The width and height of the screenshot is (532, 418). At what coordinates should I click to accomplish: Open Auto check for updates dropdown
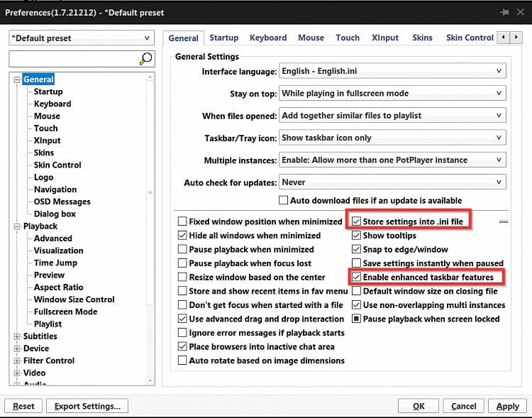coord(392,182)
